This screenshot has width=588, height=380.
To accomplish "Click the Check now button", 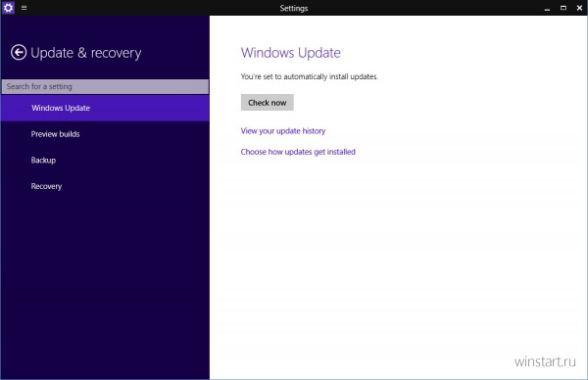I will (267, 102).
